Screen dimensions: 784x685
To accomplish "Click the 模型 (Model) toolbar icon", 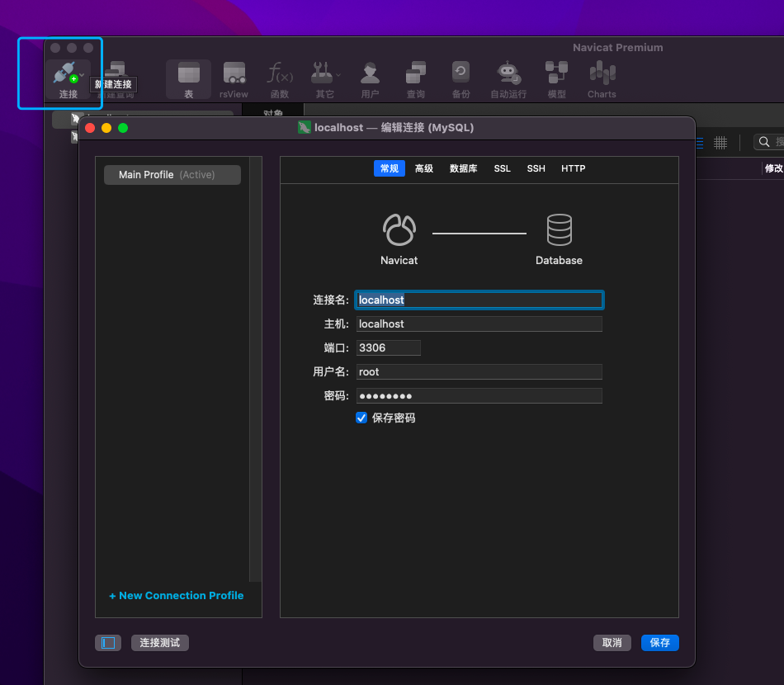I will [x=556, y=73].
